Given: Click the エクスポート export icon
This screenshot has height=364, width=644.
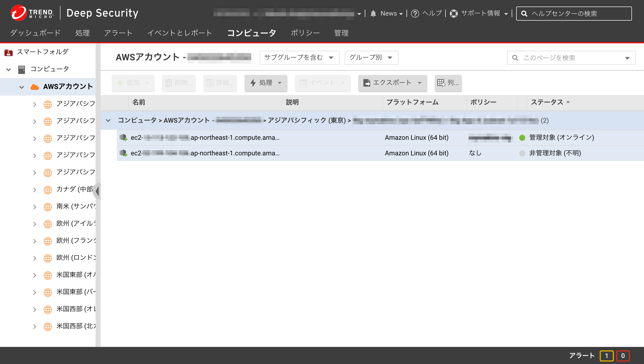Looking at the screenshot, I should (367, 82).
